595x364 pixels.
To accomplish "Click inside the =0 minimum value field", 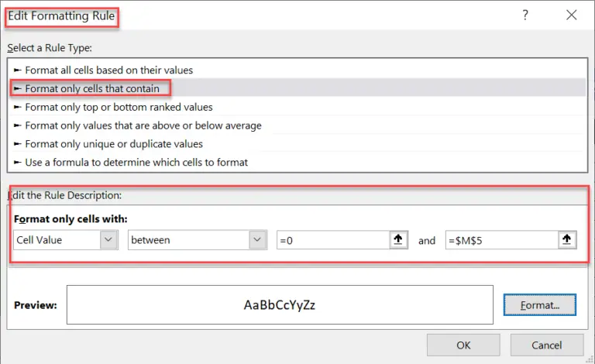I will (332, 240).
